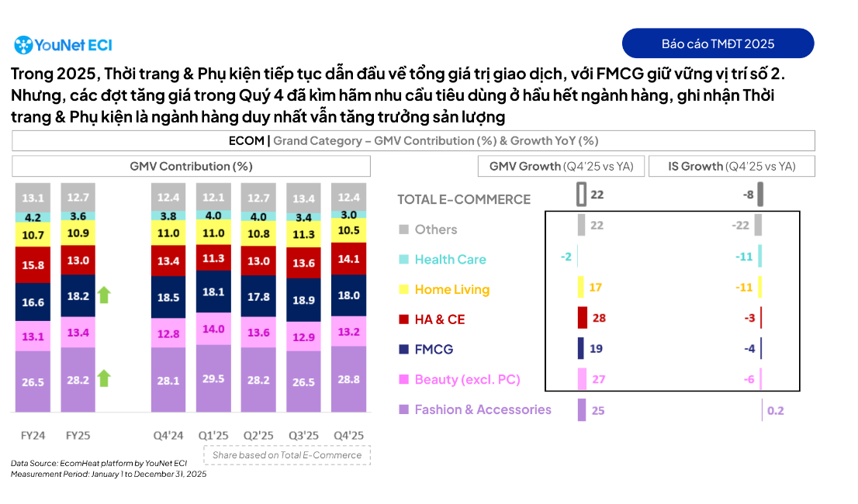The image size is (858, 504).
Task: Pick the pink Beauty (excl. PC) legend swatch
Action: click(403, 380)
